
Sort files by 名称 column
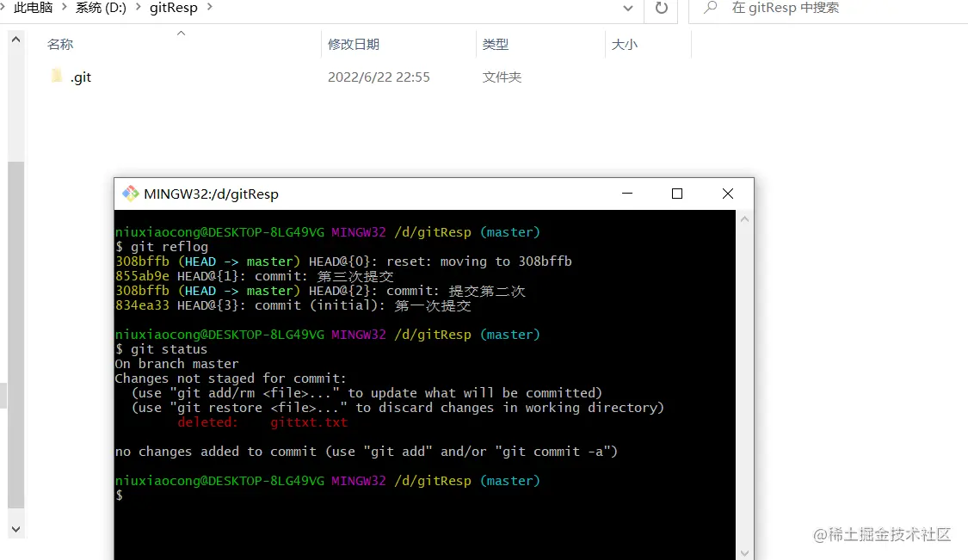(x=60, y=45)
